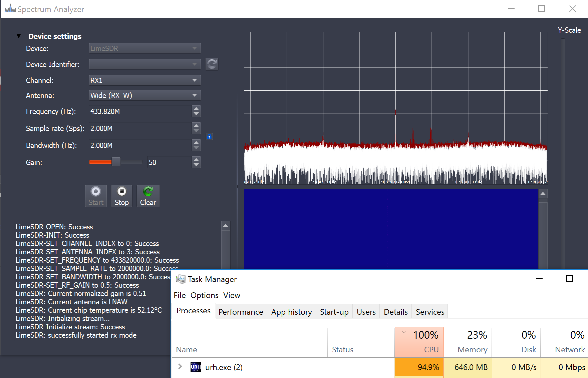This screenshot has height=378, width=588.
Task: Click the Start capture icon
Action: point(96,196)
